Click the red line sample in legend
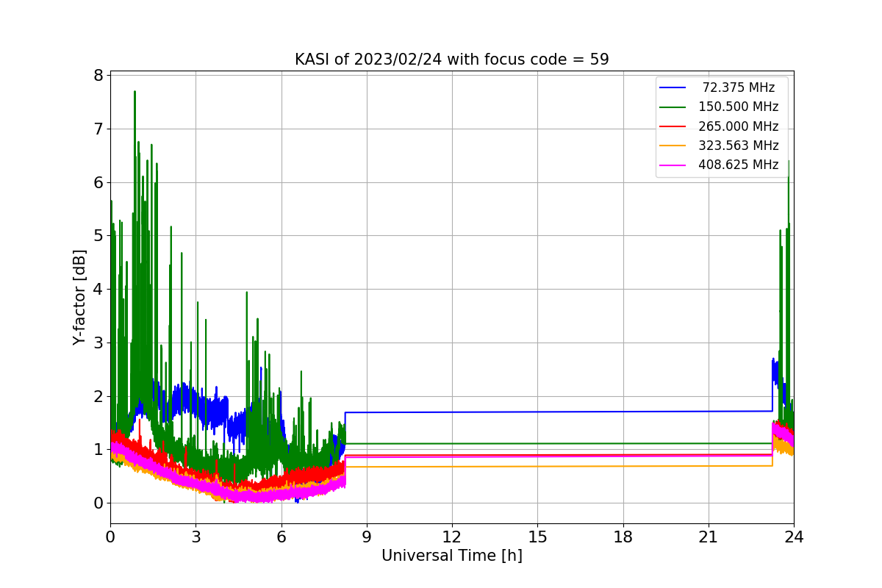 pyautogui.click(x=673, y=126)
